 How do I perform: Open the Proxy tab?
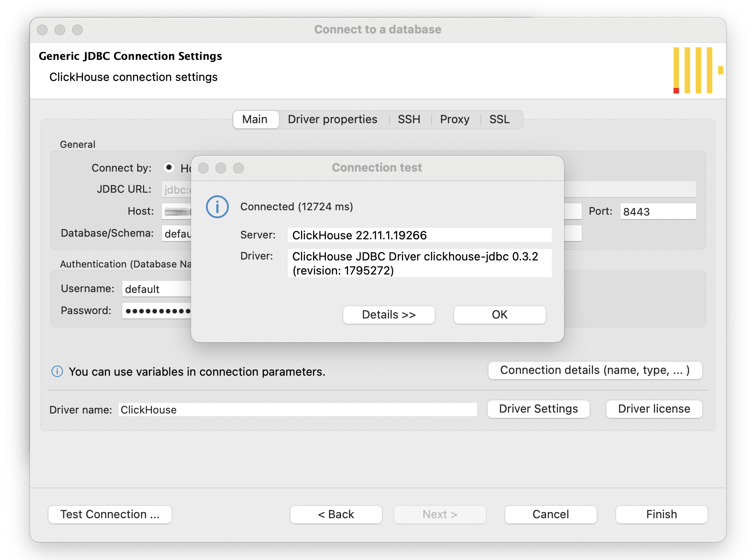pos(455,119)
